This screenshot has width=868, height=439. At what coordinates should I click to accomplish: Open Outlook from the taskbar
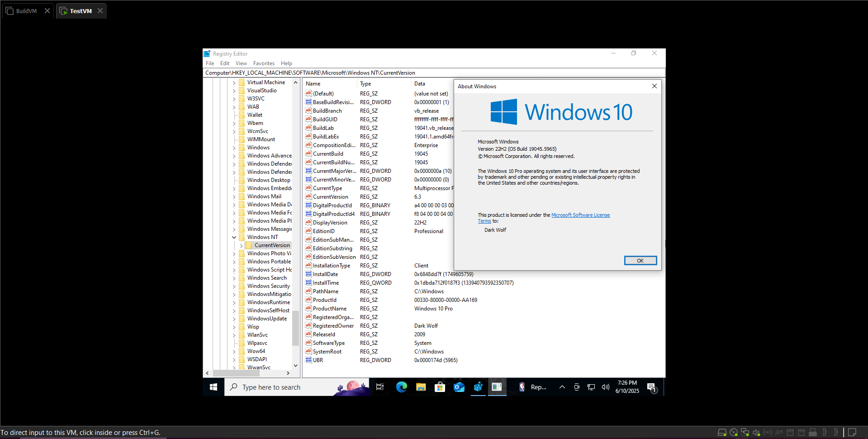[x=459, y=387]
